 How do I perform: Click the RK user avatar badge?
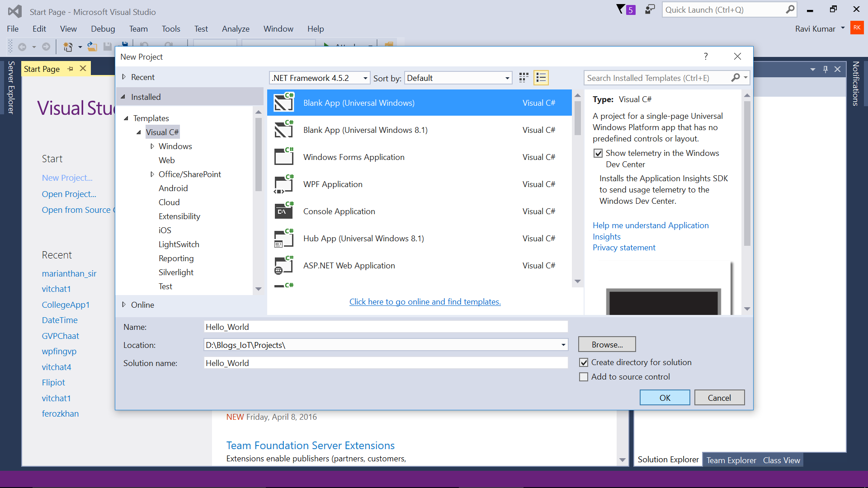857,28
